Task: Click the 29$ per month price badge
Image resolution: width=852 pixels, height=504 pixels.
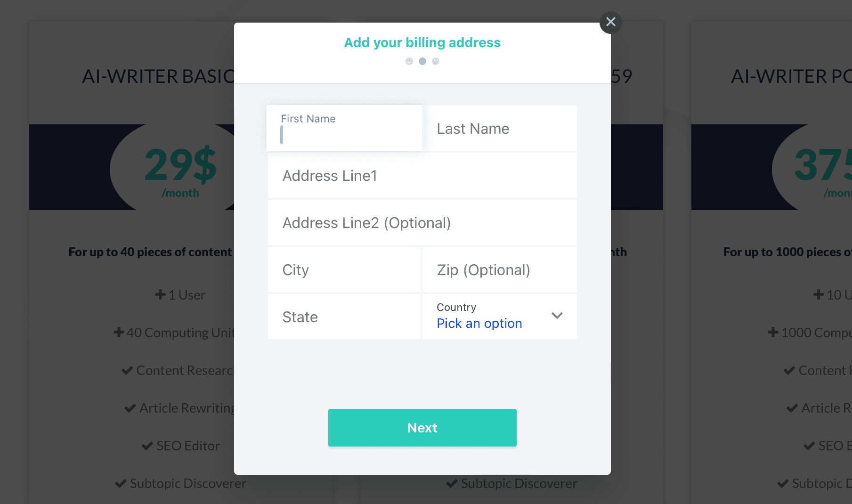Action: pyautogui.click(x=180, y=170)
